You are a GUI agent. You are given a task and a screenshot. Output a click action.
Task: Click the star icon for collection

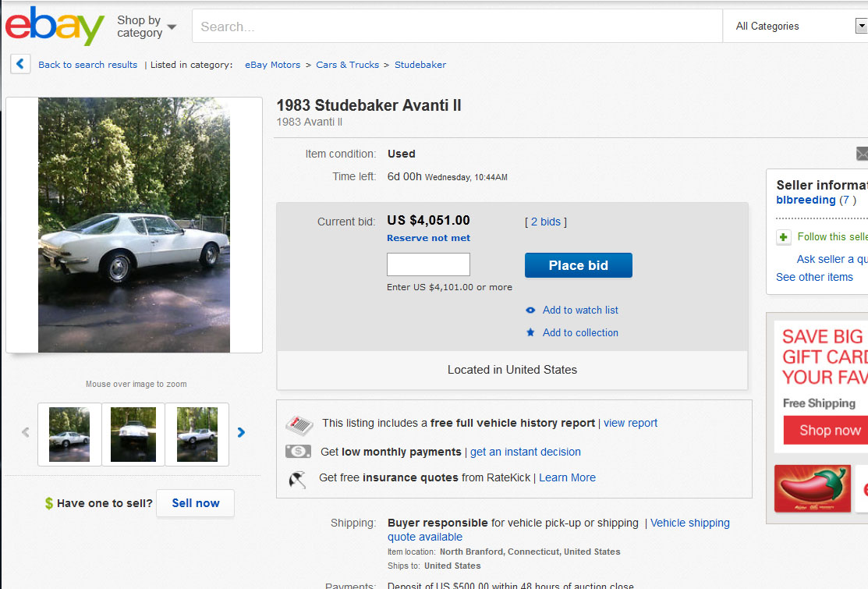point(530,332)
